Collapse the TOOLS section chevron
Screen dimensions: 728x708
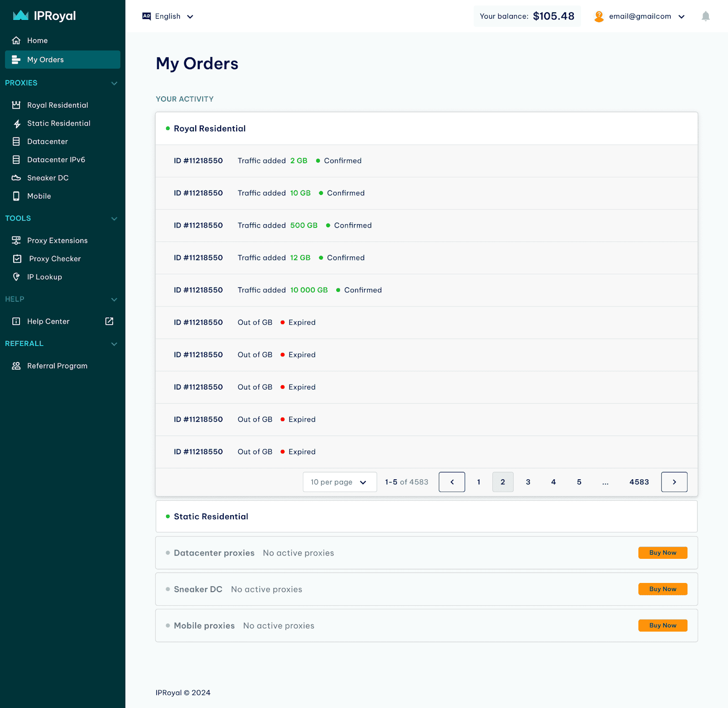point(114,219)
